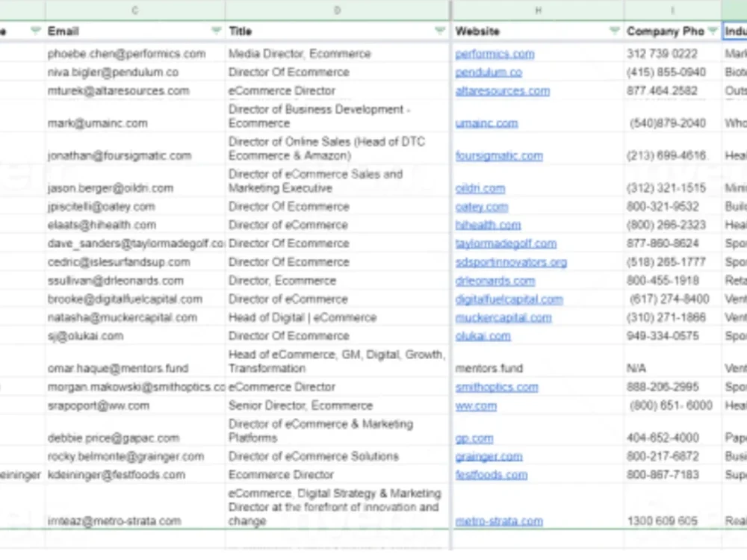Select the plain mentors.fund website cell

(x=539, y=361)
